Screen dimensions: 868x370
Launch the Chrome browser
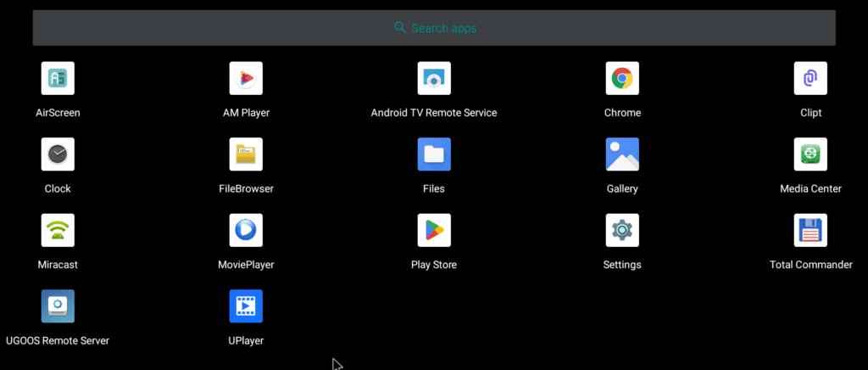pos(622,79)
